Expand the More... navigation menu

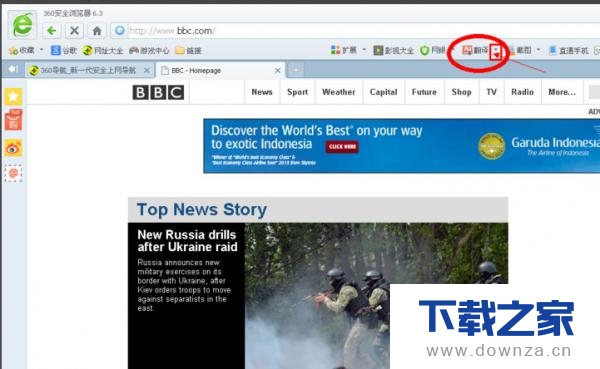[x=562, y=92]
